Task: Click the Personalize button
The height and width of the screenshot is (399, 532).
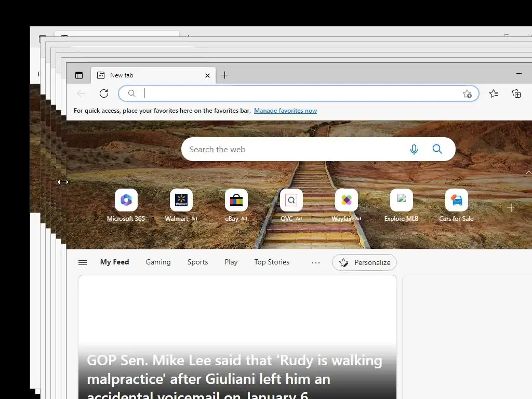Action: pos(364,262)
